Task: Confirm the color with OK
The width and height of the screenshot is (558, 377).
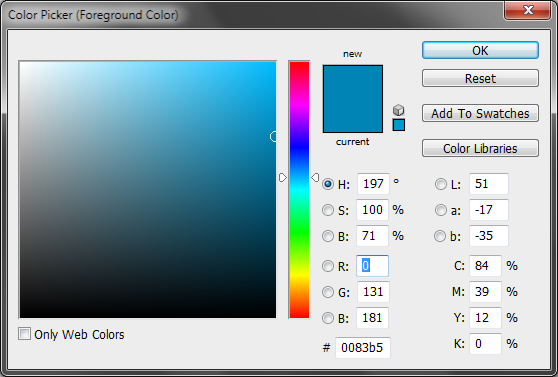Action: point(480,50)
